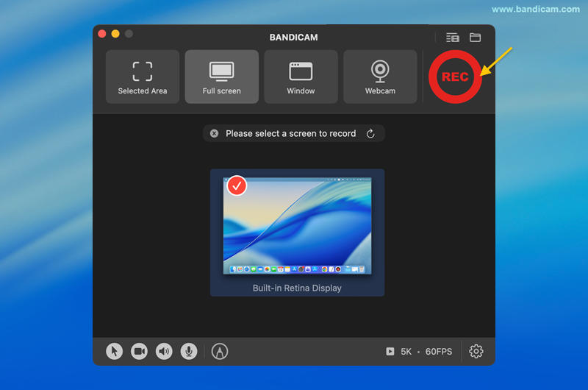Dismiss the 'Please select a screen' message
Screen dimensions: 588x390
[x=214, y=133]
